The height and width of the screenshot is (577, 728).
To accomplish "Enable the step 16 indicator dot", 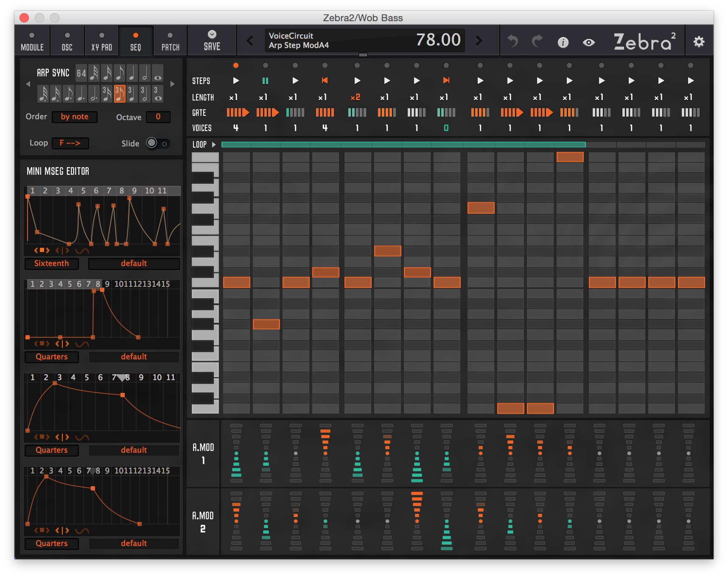I will coord(691,65).
